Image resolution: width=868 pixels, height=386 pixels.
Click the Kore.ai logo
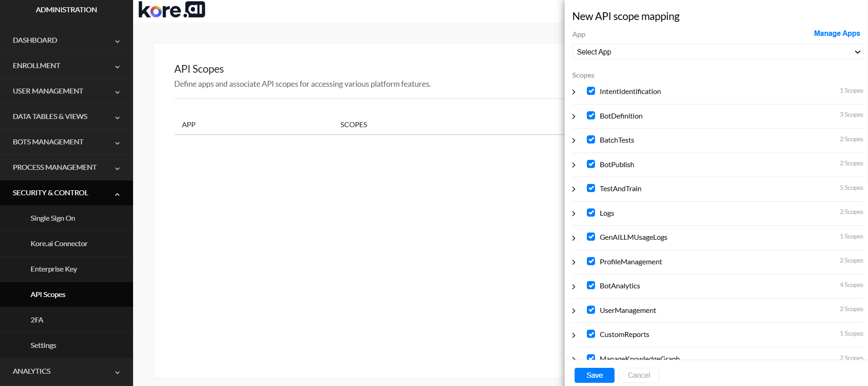point(172,10)
